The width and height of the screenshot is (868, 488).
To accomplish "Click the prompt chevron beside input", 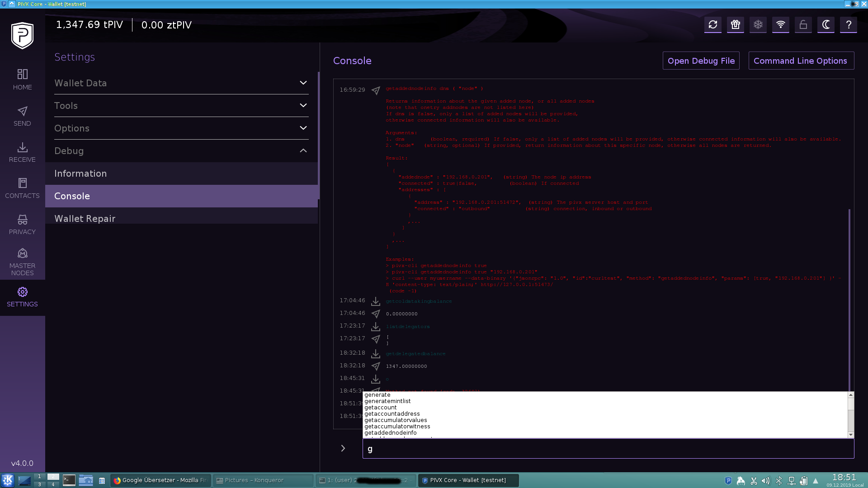I will tap(343, 448).
